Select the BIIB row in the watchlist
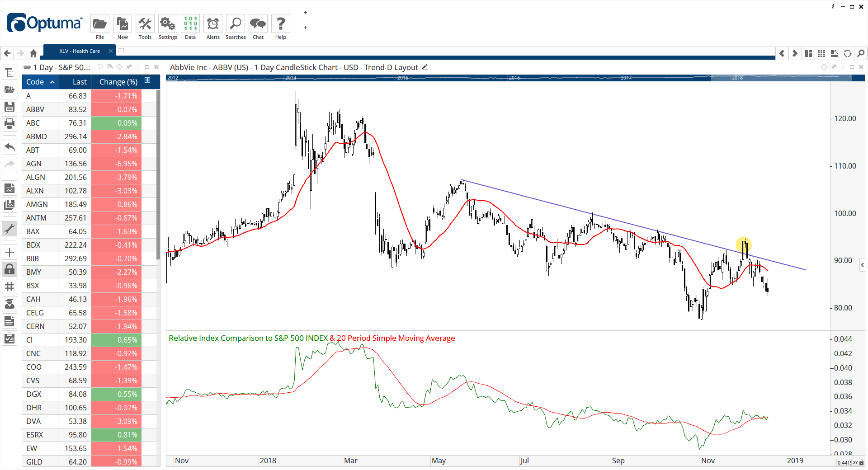 coord(89,258)
